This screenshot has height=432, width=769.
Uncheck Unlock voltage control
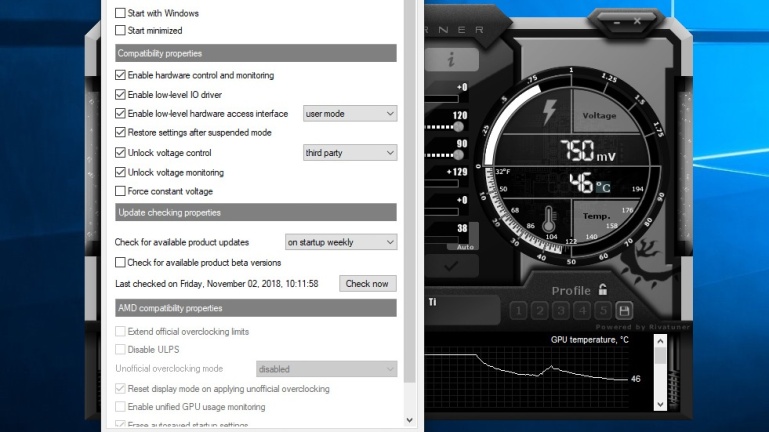[x=120, y=152]
